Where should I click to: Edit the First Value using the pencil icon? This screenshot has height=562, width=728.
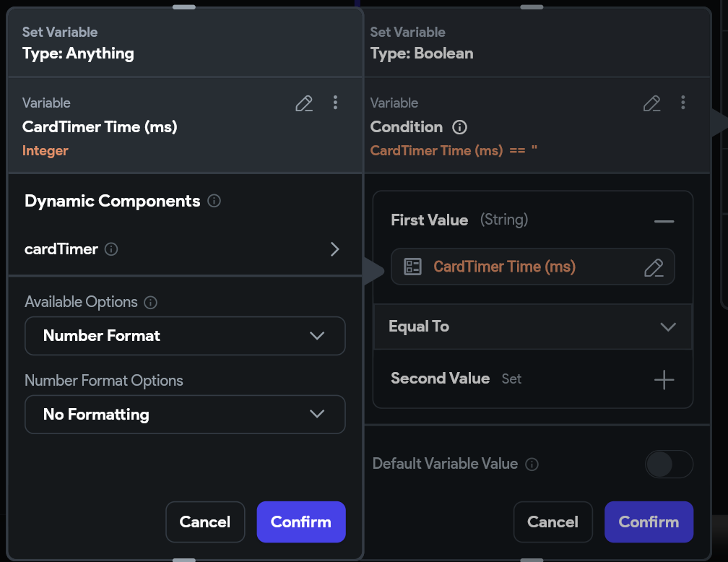click(x=654, y=267)
